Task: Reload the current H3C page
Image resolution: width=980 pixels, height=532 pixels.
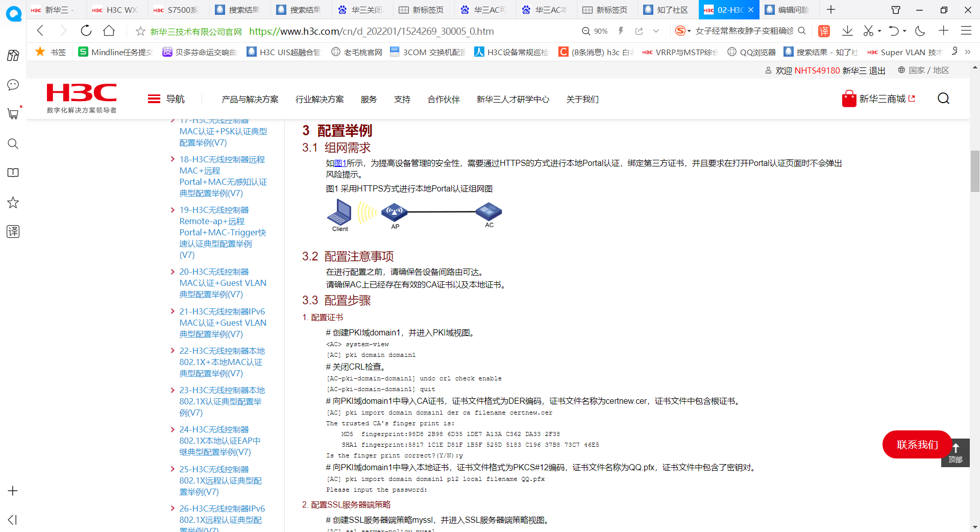Action: [x=86, y=31]
